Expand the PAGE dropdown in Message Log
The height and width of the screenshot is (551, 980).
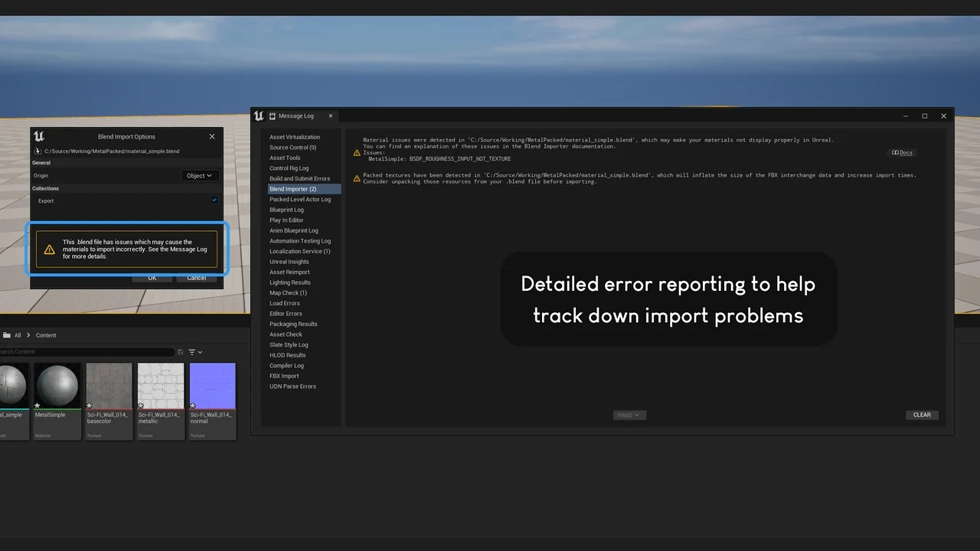coord(629,415)
